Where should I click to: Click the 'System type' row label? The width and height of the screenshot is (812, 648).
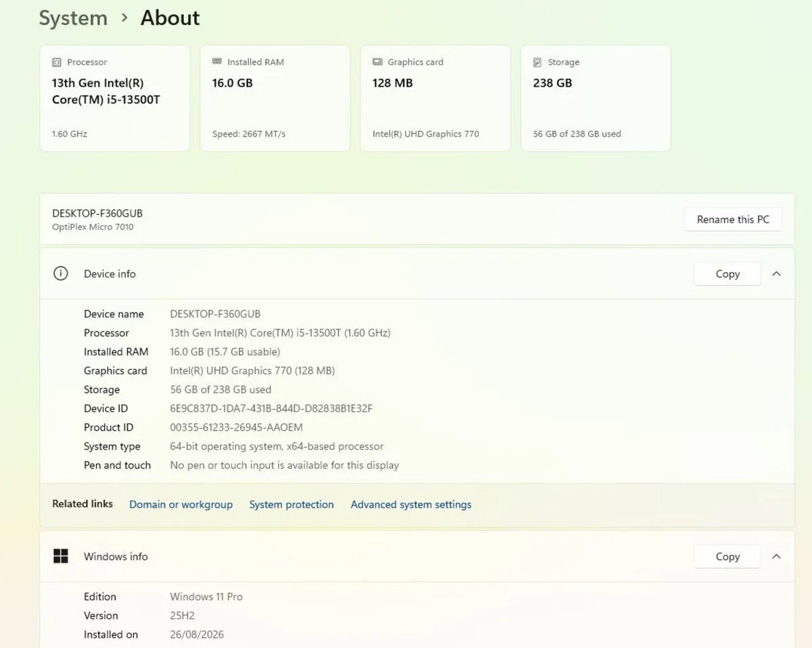point(112,446)
